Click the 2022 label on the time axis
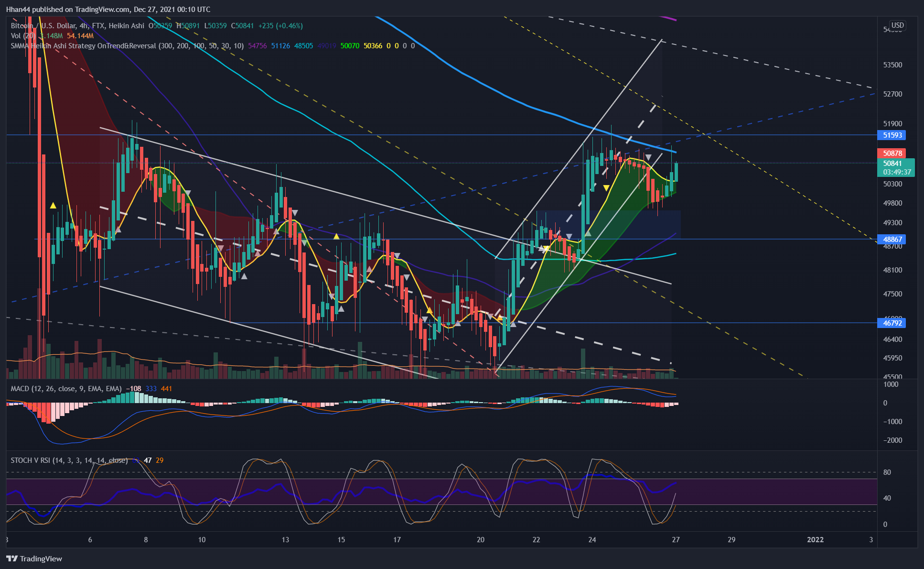 816,540
